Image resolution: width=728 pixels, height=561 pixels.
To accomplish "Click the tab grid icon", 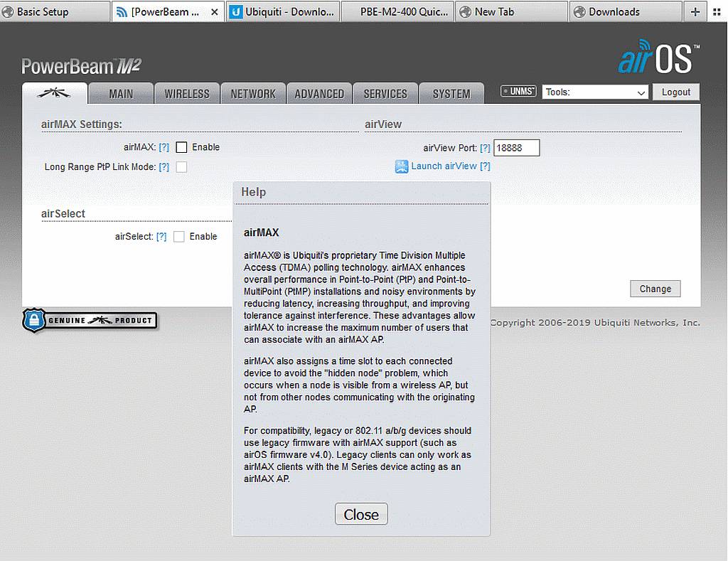I will [x=717, y=12].
